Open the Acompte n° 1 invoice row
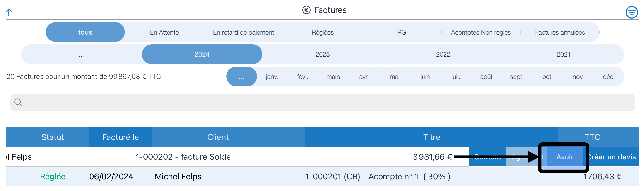644x191 pixels. coord(322,176)
